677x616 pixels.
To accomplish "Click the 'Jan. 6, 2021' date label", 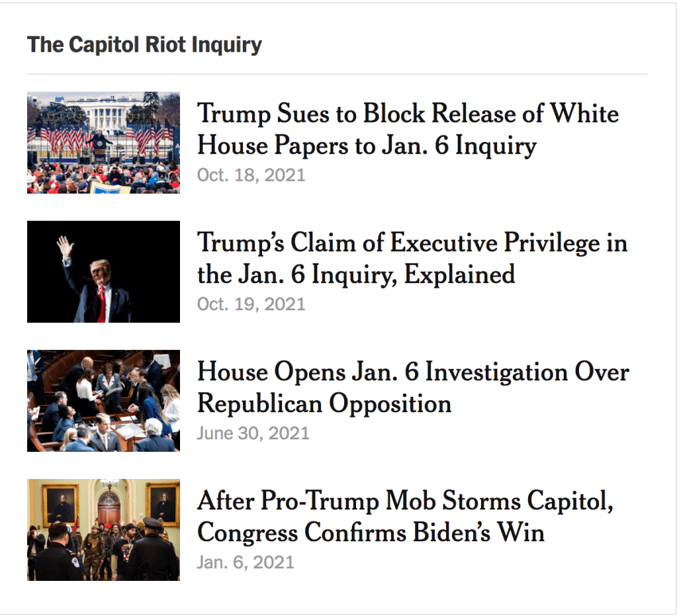I will tap(245, 562).
